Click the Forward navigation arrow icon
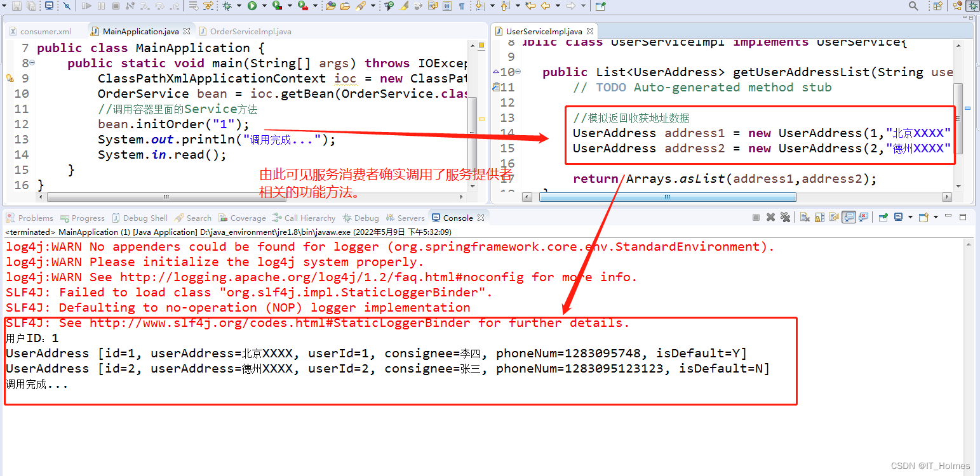 tap(570, 6)
